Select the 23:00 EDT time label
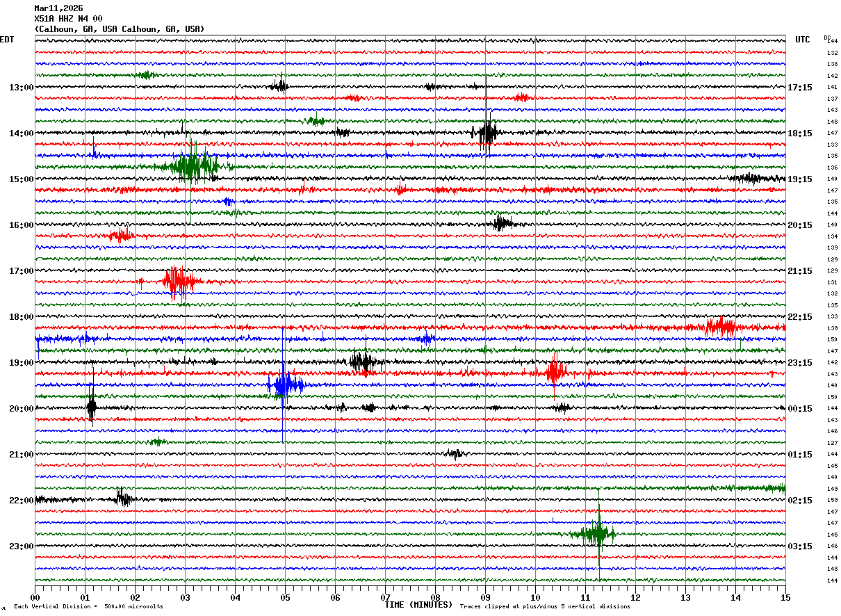The height and width of the screenshot is (616, 841). [22, 546]
